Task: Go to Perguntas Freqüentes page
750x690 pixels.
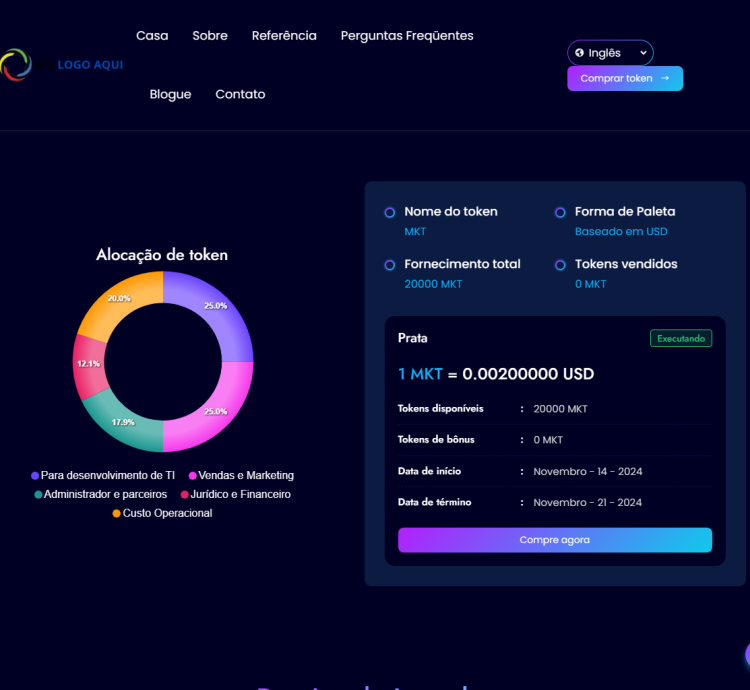Action: (407, 36)
